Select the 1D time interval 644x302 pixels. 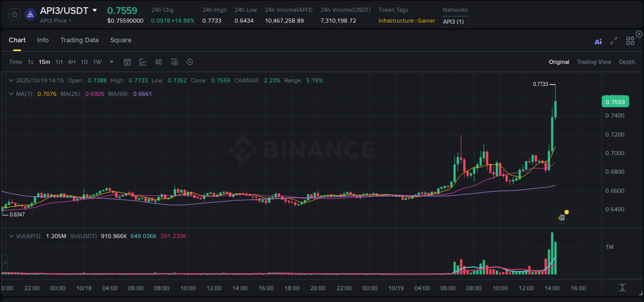(84, 62)
